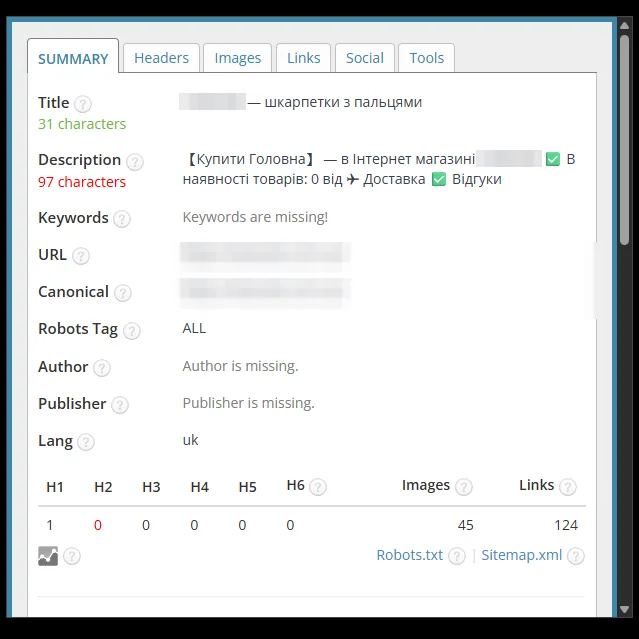
Task: Open the help icon next to Links count
Action: 568,487
